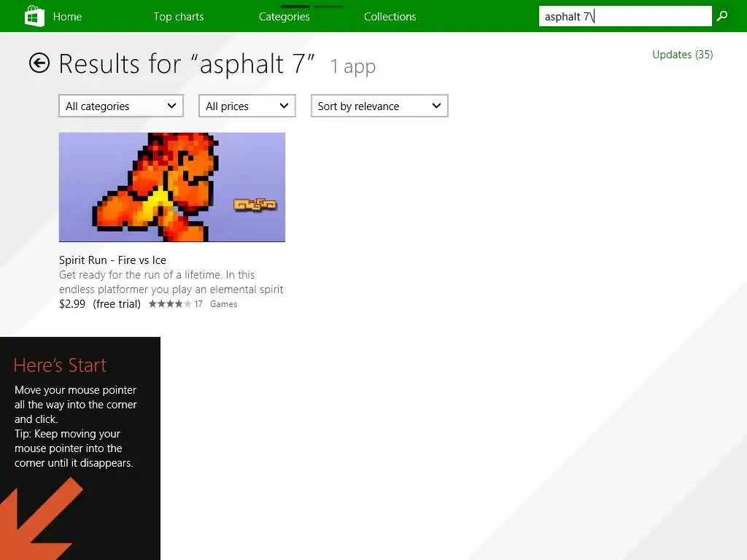The height and width of the screenshot is (560, 747).
Task: Click the Games category label
Action: point(223,304)
